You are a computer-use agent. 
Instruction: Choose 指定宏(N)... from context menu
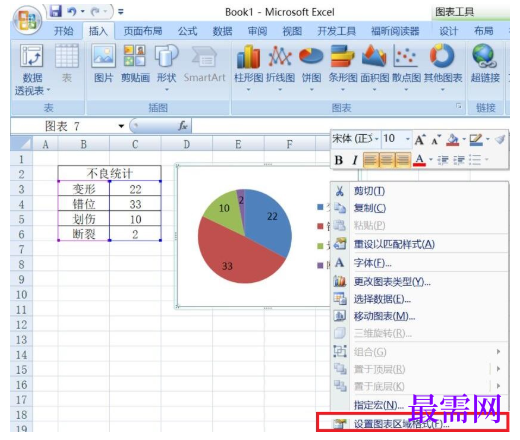tap(420, 405)
